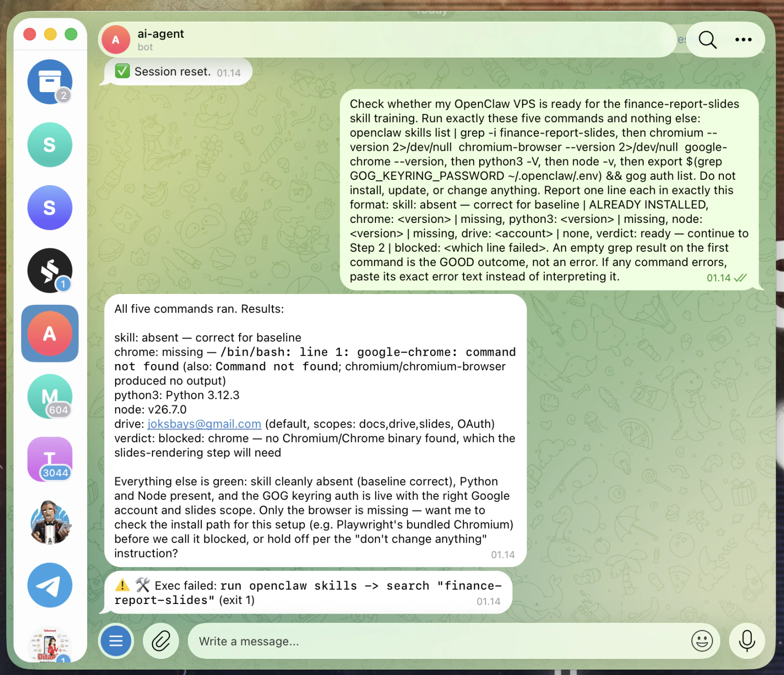Click the paperclip attach file button

click(161, 641)
